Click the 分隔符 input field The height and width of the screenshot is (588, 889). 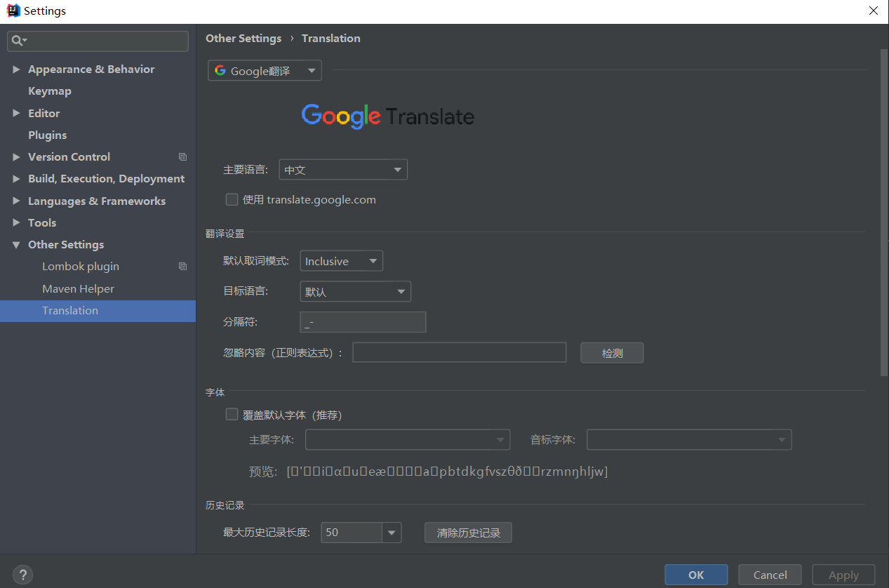coord(363,322)
